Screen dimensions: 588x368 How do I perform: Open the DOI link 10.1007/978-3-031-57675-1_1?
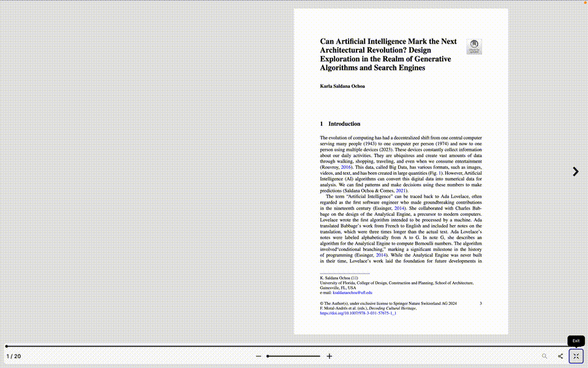358,313
